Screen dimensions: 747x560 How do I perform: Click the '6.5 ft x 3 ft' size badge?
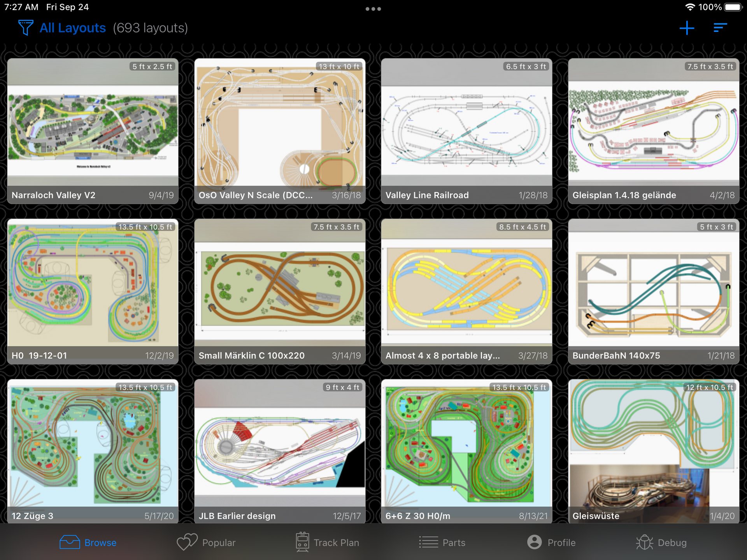point(526,66)
